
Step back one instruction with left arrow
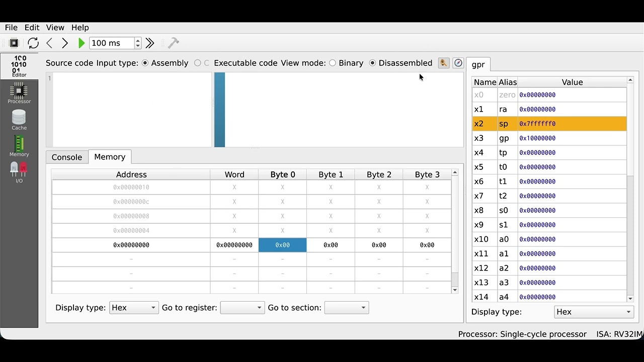(49, 43)
